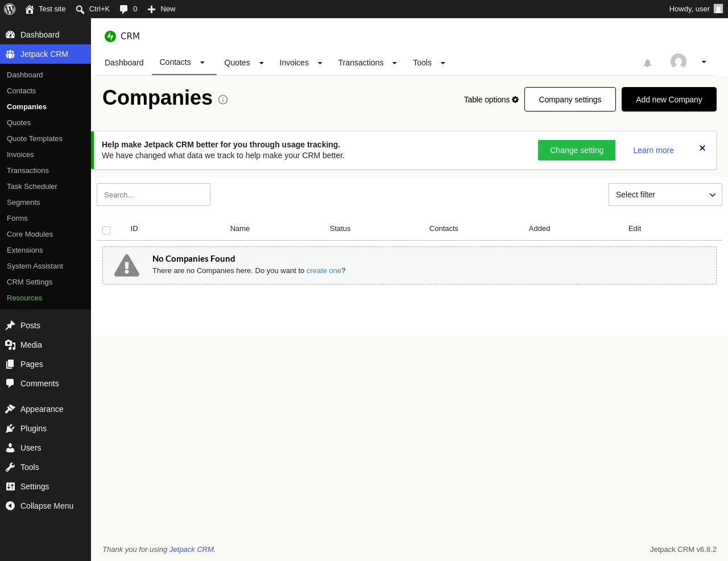Open Extensions in sidebar
The image size is (728, 561).
point(24,250)
